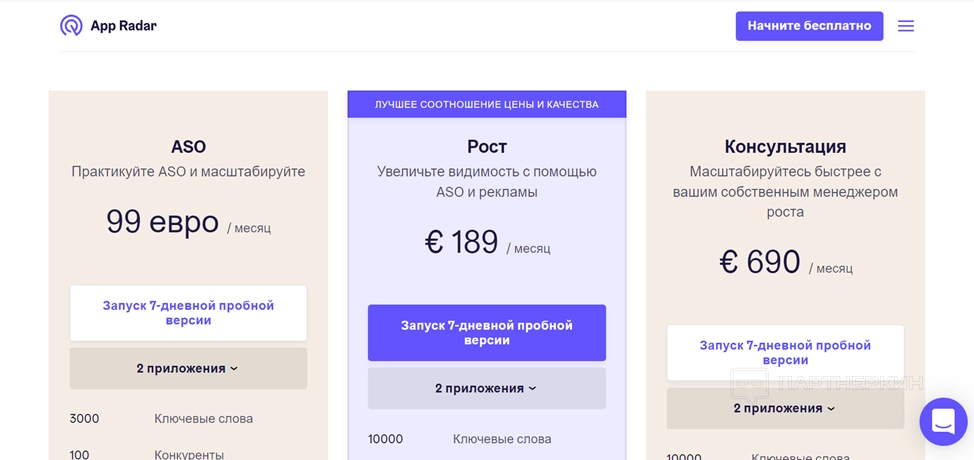Open the hamburger menu
This screenshot has height=460, width=974.
[906, 26]
